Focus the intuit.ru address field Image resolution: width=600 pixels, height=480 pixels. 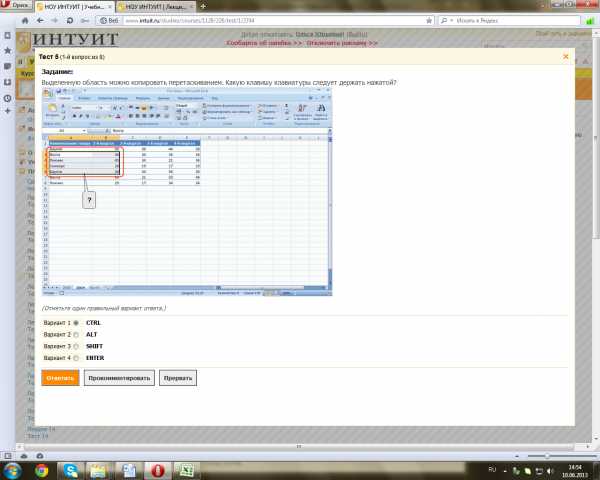pyautogui.click(x=274, y=21)
